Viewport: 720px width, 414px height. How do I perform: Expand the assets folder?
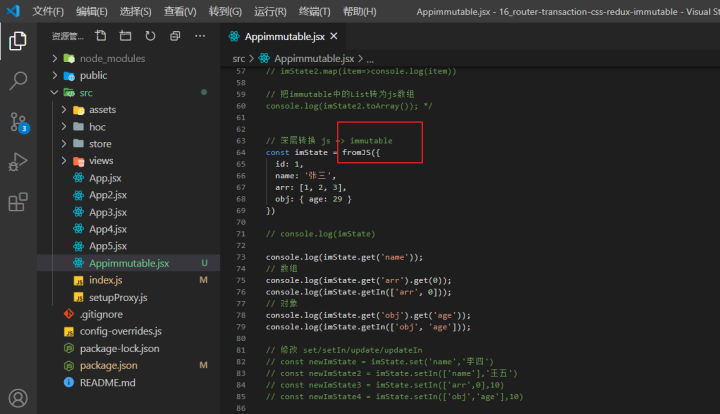click(x=102, y=109)
